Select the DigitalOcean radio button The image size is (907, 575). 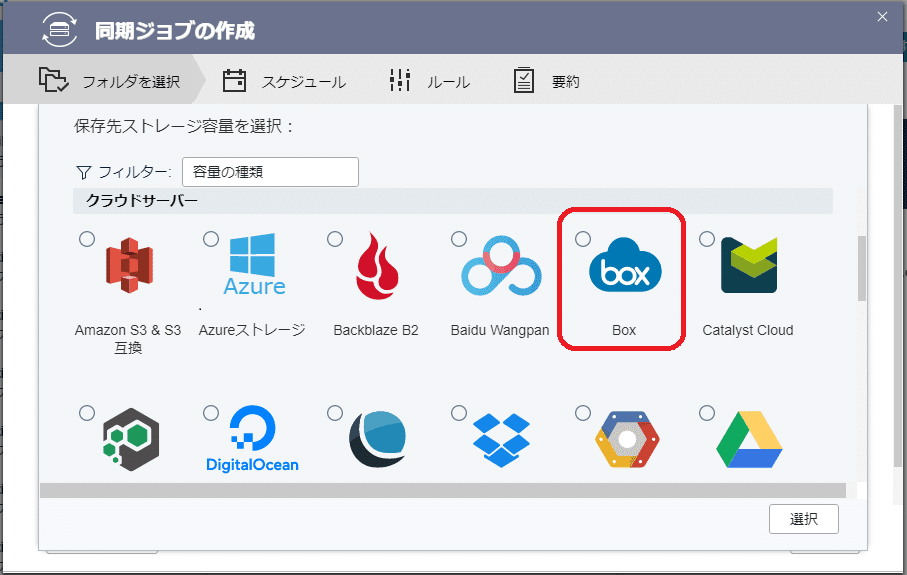pyautogui.click(x=211, y=413)
